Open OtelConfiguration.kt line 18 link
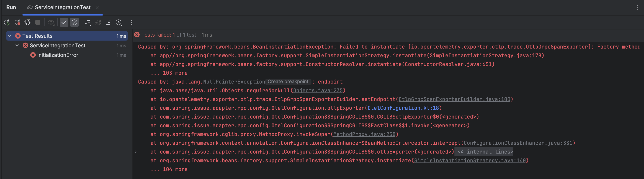This screenshot has width=644, height=179. coord(403,108)
